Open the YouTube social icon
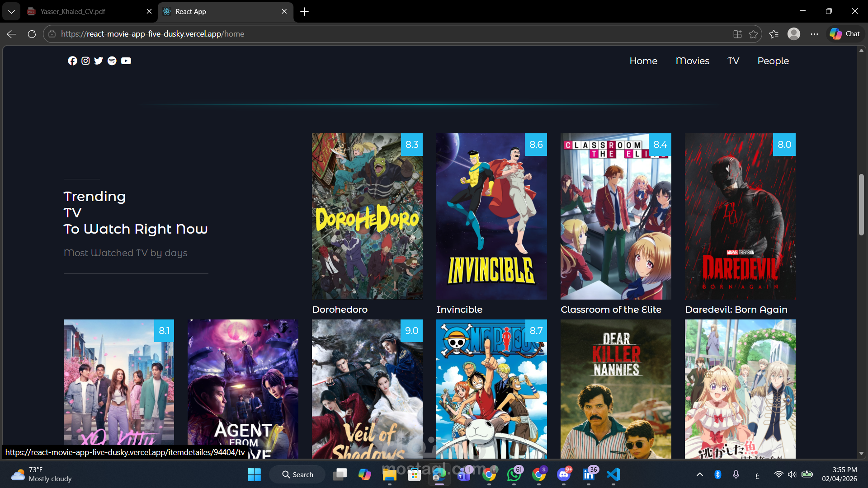 click(126, 61)
